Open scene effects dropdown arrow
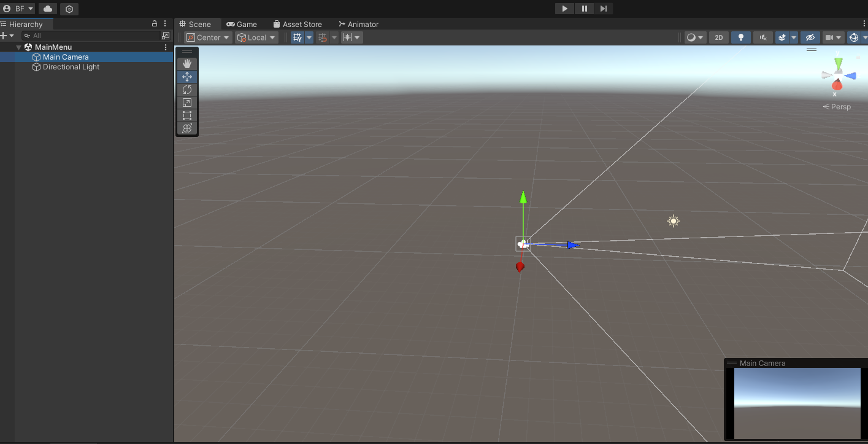Viewport: 868px width, 444px height. pyautogui.click(x=794, y=37)
